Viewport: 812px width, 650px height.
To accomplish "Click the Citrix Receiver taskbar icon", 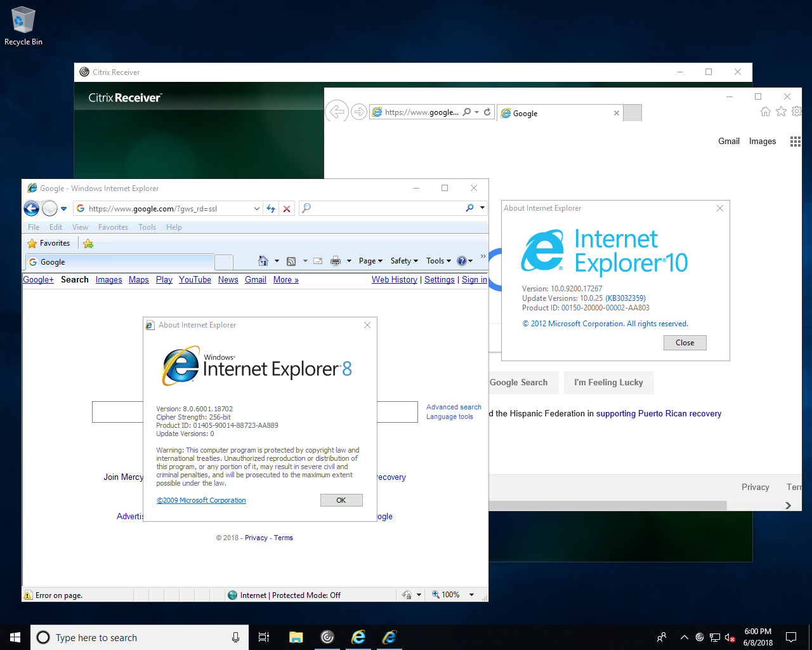I will (x=327, y=637).
